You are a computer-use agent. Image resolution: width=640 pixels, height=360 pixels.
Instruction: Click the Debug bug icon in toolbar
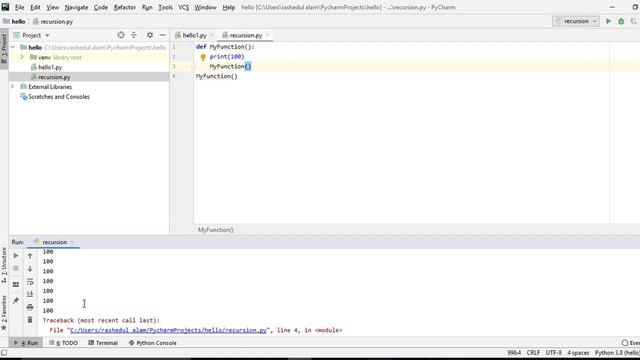(x=621, y=21)
